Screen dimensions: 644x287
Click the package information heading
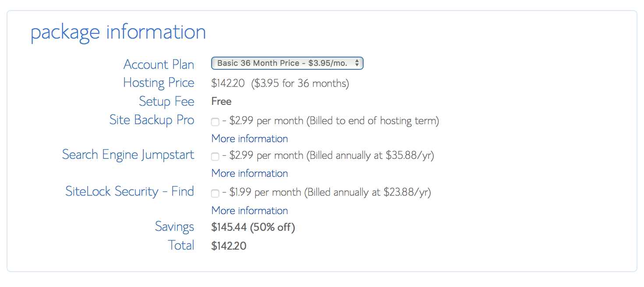tap(118, 33)
